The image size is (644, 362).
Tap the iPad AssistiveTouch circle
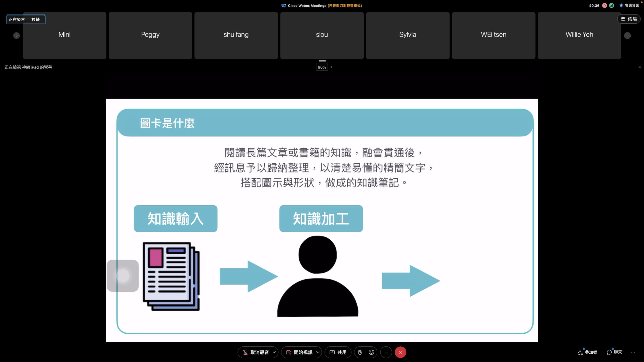(123, 276)
